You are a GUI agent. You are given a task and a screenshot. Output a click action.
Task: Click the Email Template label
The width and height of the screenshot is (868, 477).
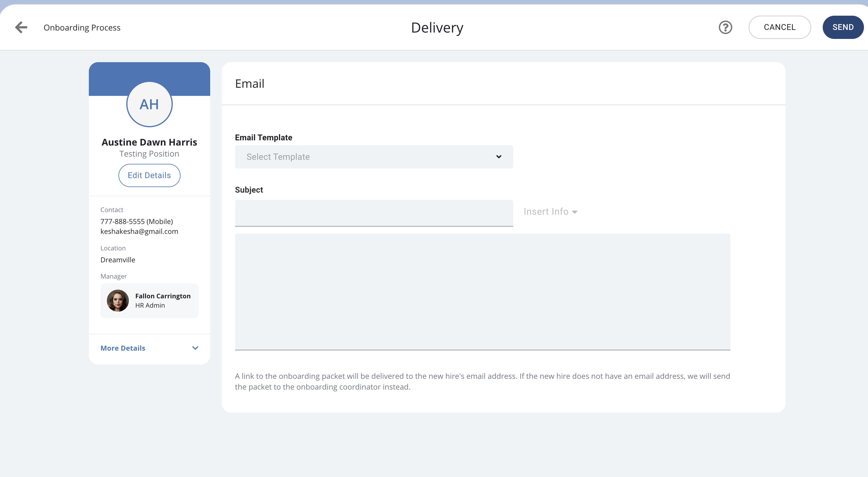(x=264, y=137)
